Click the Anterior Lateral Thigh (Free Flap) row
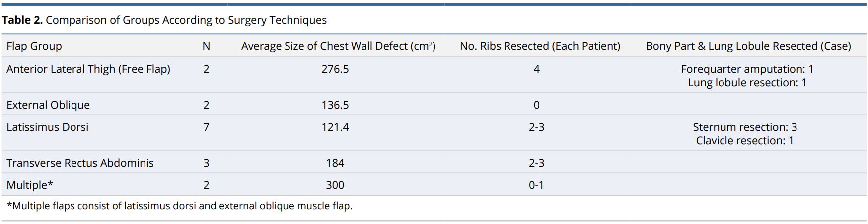The width and height of the screenshot is (868, 224). coord(434,76)
